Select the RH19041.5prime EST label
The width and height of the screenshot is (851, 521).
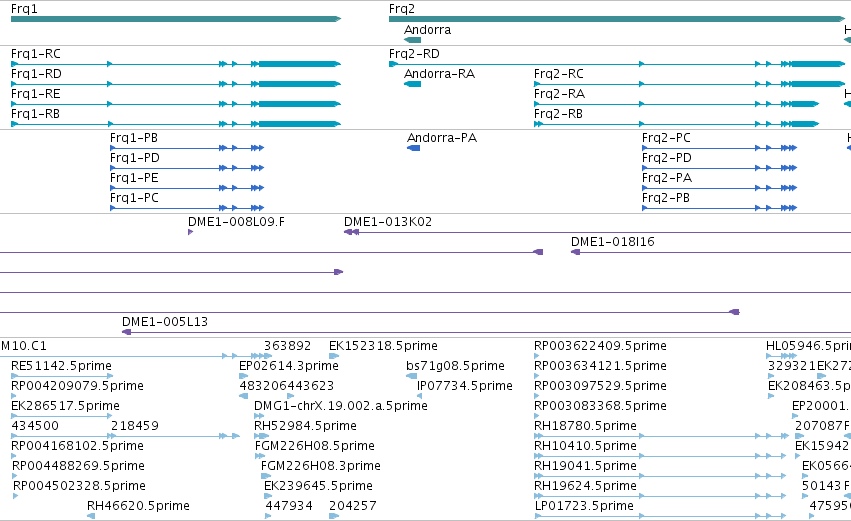click(585, 466)
